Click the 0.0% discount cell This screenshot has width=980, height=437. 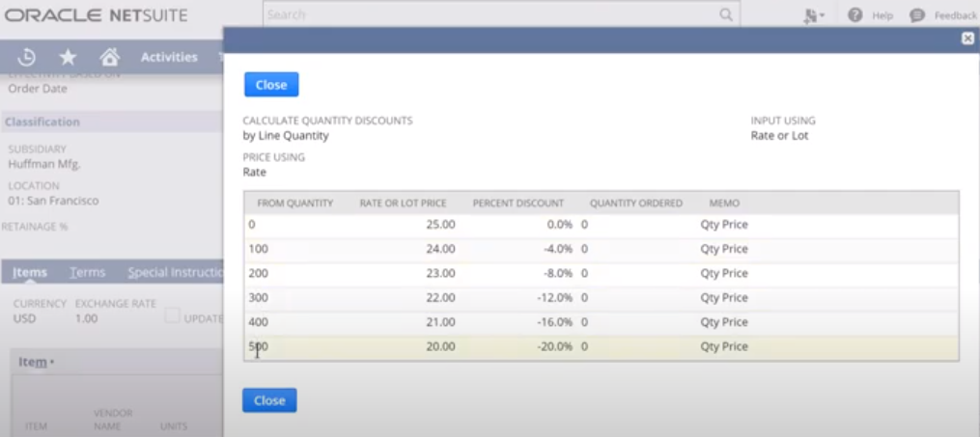560,224
